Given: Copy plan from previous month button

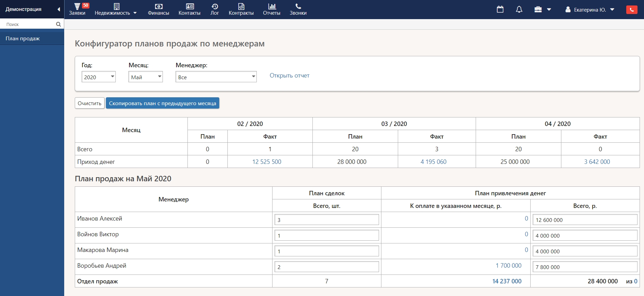Looking at the screenshot, I should (163, 103).
